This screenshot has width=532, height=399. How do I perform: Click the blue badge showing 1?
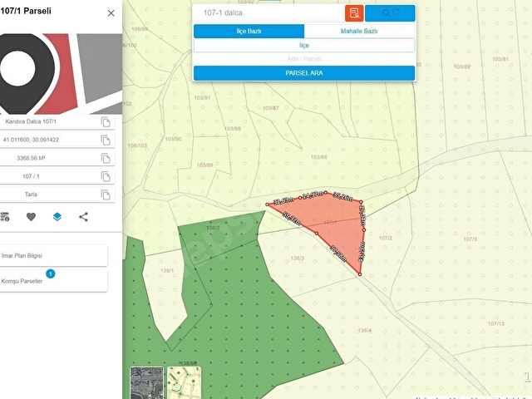(x=51, y=273)
